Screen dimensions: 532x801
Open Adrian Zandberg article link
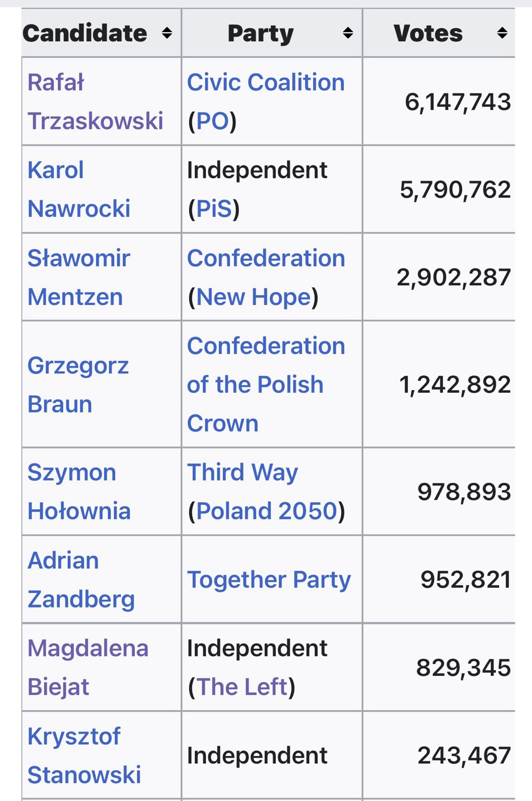[x=81, y=579]
